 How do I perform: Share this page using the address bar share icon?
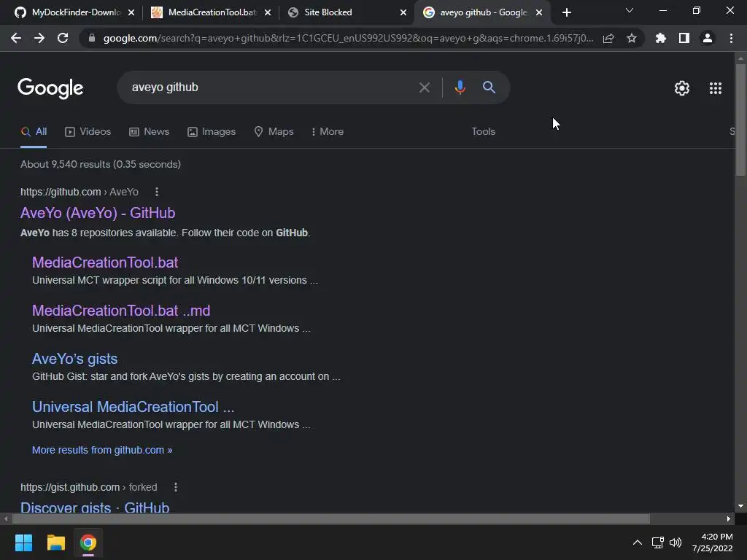coord(608,38)
